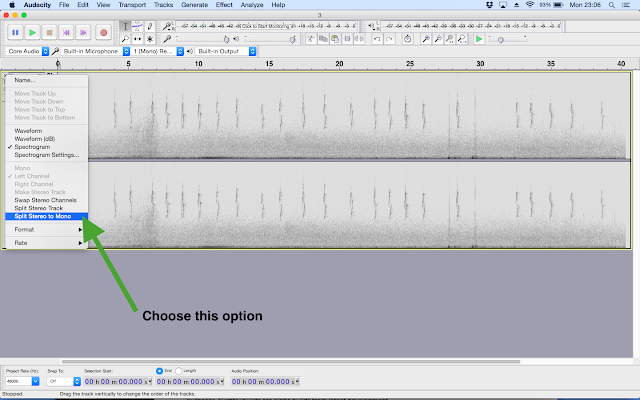
Task: Click the Sync-Lock Tracks clock icon
Action: [407, 39]
